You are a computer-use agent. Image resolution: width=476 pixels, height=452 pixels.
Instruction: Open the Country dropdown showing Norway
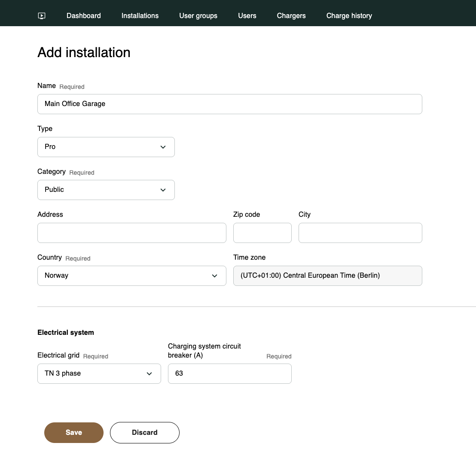(x=131, y=276)
